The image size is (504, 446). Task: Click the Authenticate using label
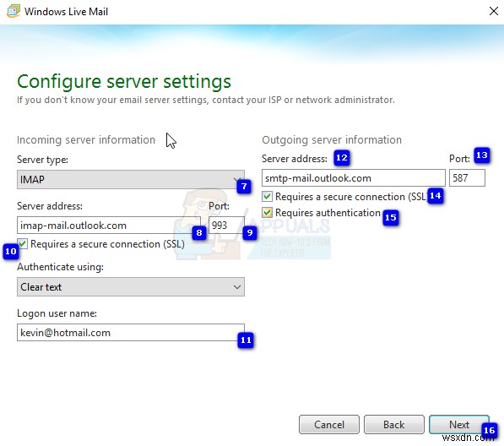coord(60,267)
